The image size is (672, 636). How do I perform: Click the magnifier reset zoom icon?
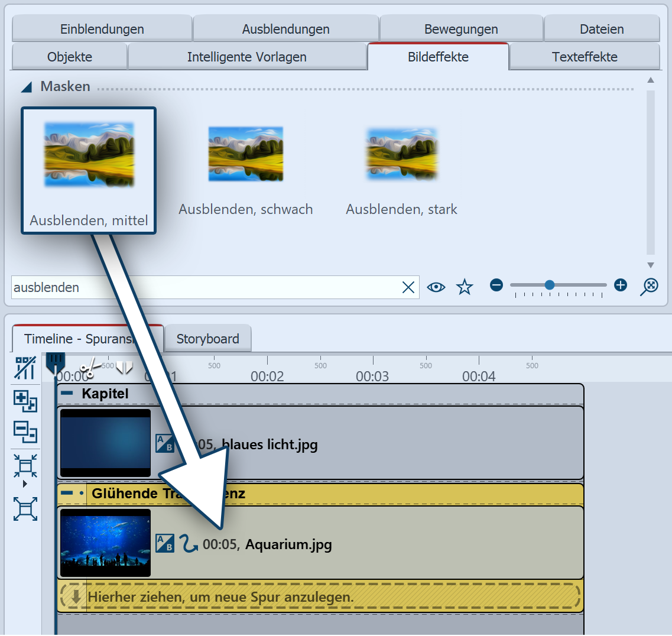point(649,287)
